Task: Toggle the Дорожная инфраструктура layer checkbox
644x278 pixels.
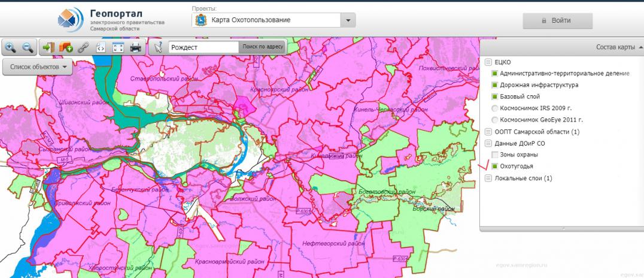Action: point(496,85)
